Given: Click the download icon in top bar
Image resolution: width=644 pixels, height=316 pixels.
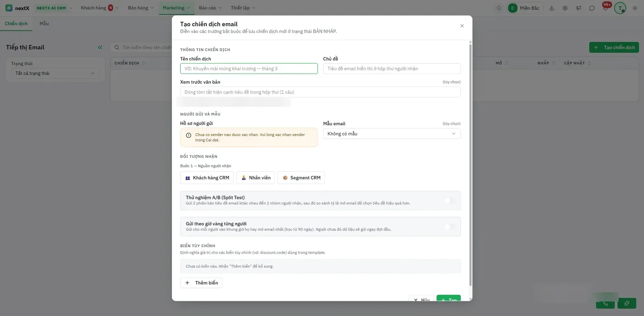Looking at the screenshot, I should (x=552, y=8).
